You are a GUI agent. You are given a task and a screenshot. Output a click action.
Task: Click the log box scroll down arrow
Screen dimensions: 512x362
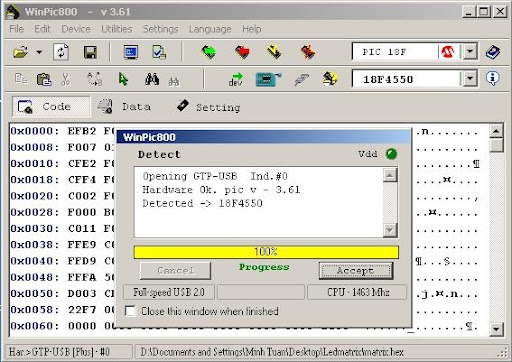pyautogui.click(x=390, y=230)
